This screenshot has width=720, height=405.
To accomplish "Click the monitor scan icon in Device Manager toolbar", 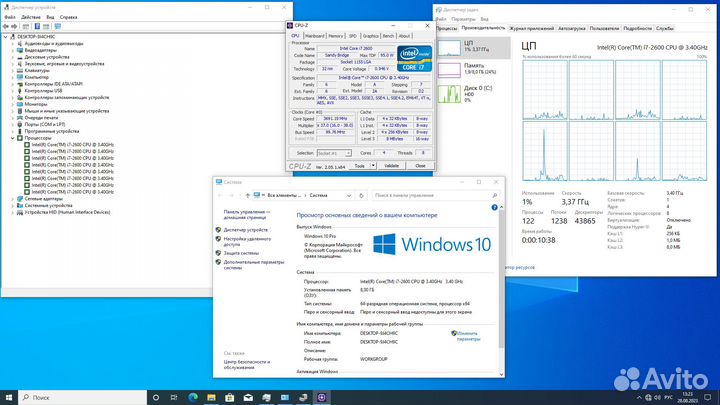I will tap(58, 27).
